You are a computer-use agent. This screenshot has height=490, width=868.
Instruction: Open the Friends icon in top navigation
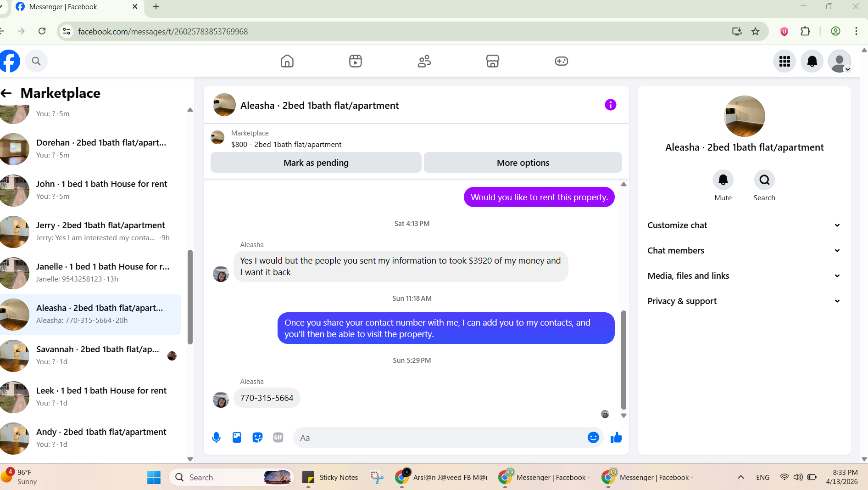pos(424,61)
